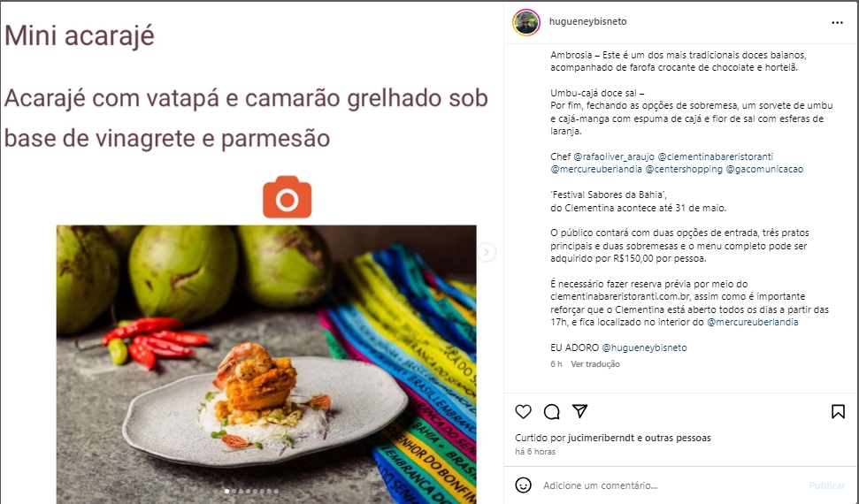Select first carousel indicator dot

[x=226, y=491]
